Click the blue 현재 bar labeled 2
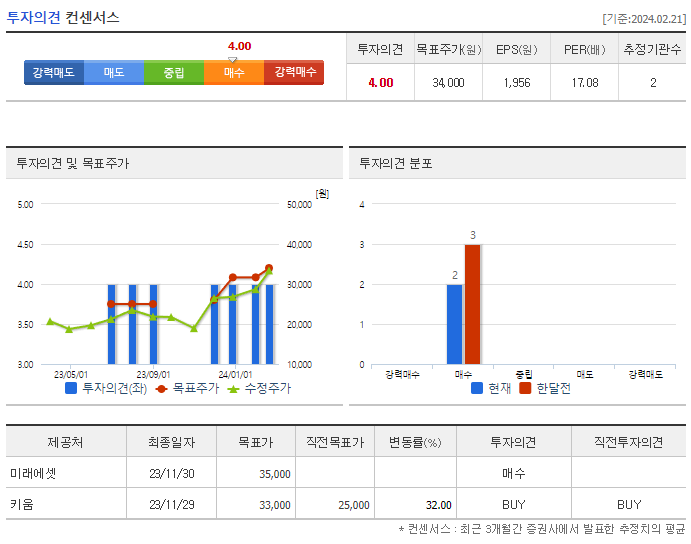691x544 pixels. 454,324
